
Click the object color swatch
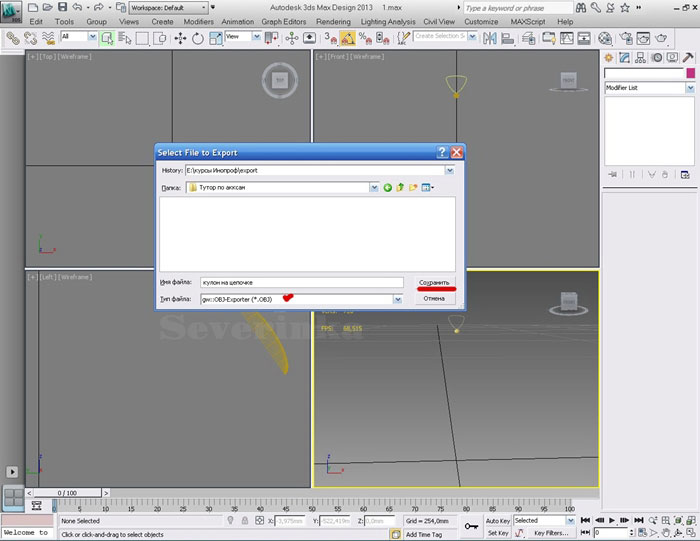[690, 73]
